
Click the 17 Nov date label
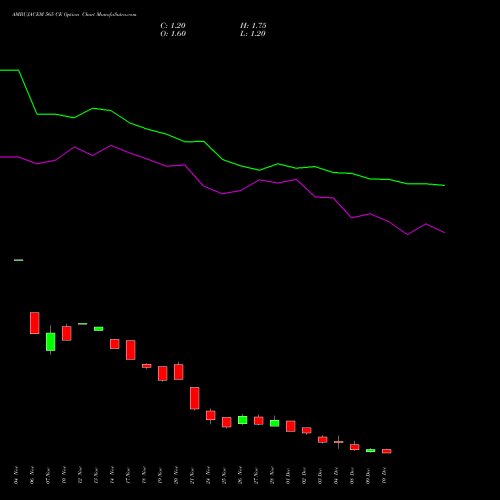(128, 475)
